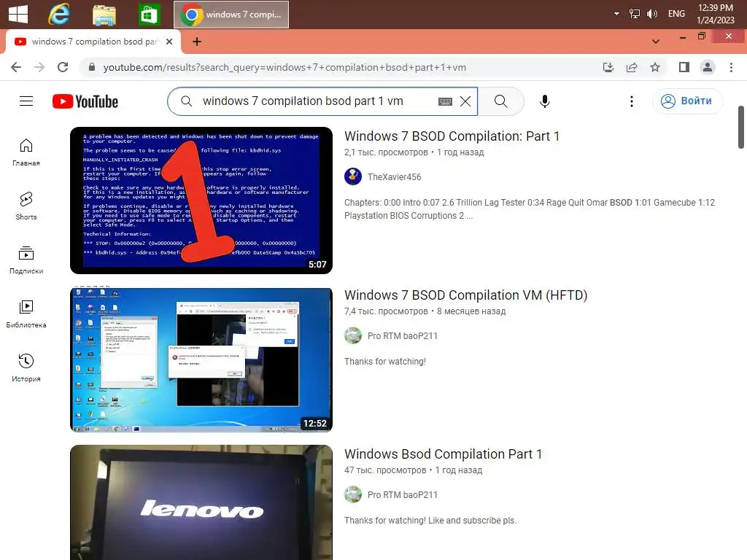The height and width of the screenshot is (560, 747).
Task: Open the Chrome three-dot menu
Action: (731, 67)
